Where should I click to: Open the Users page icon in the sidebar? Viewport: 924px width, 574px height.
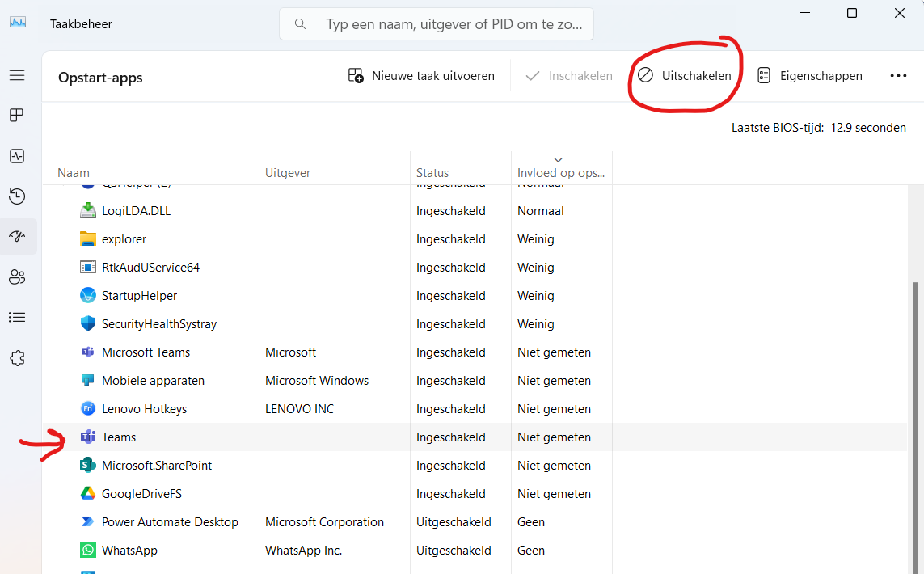tap(17, 277)
